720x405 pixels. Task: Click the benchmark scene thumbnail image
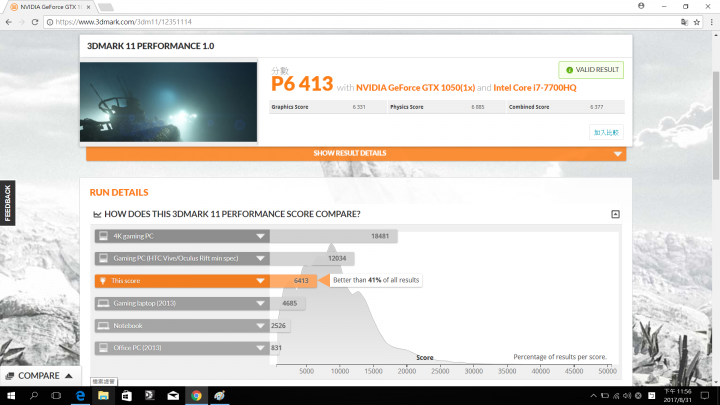169,102
